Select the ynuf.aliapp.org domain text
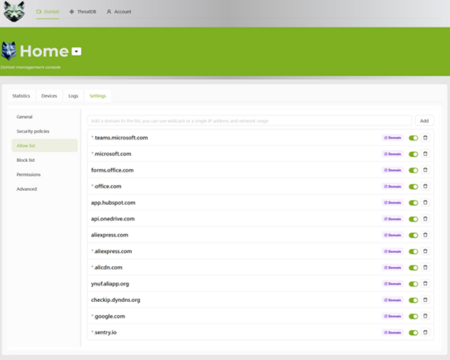Image resolution: width=450 pixels, height=360 pixels. click(x=110, y=284)
